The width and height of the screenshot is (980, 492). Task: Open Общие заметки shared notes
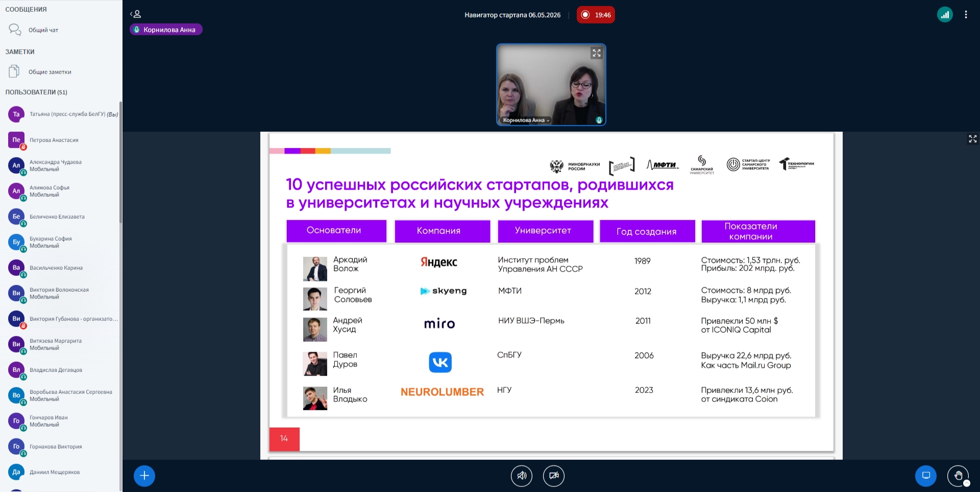(61, 72)
